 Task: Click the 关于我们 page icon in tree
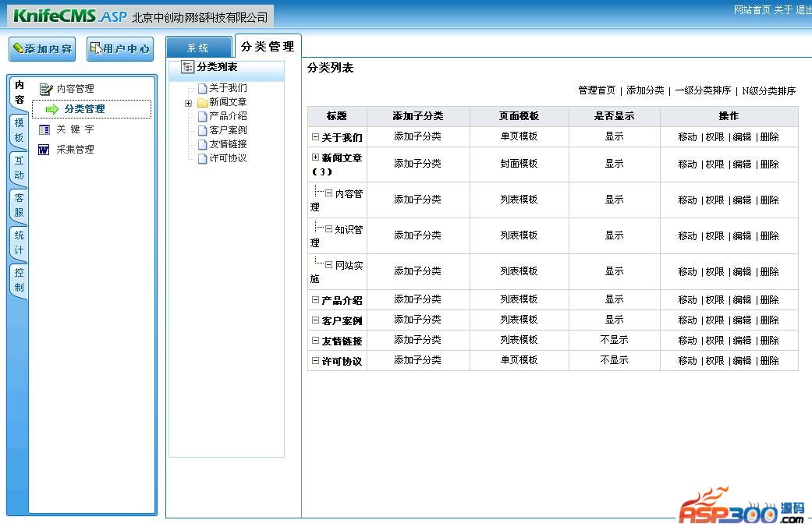pyautogui.click(x=202, y=89)
